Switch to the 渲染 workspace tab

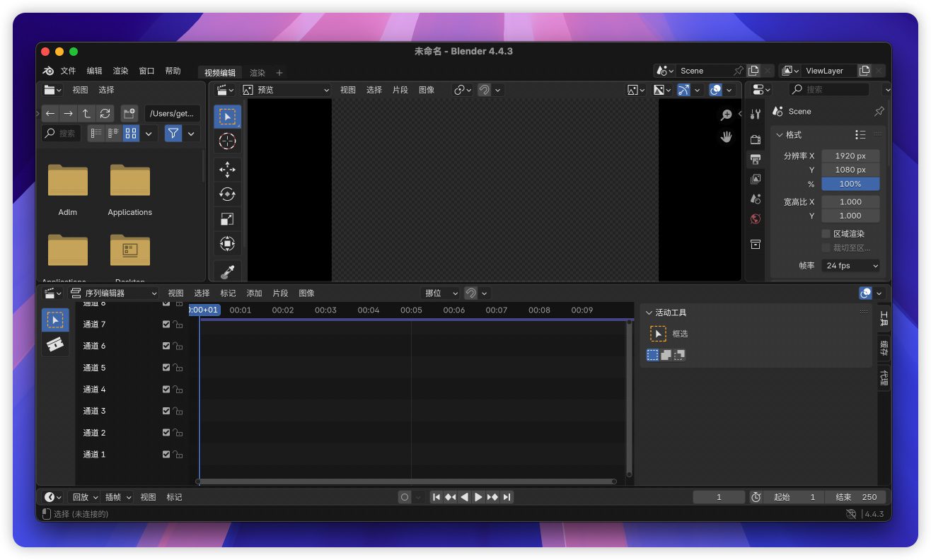pos(258,73)
